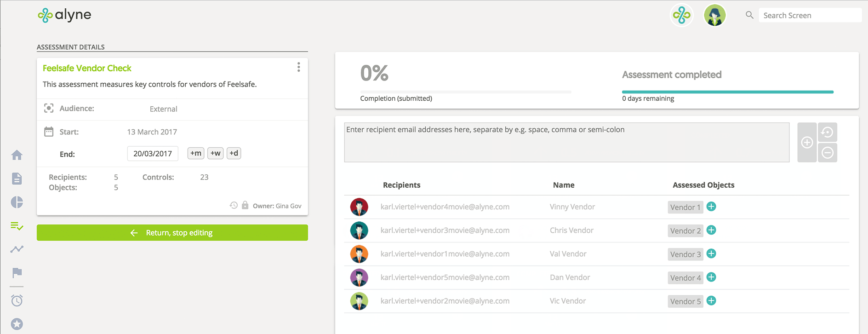Open the pie chart sidebar icon
This screenshot has width=868, height=334.
click(x=17, y=202)
